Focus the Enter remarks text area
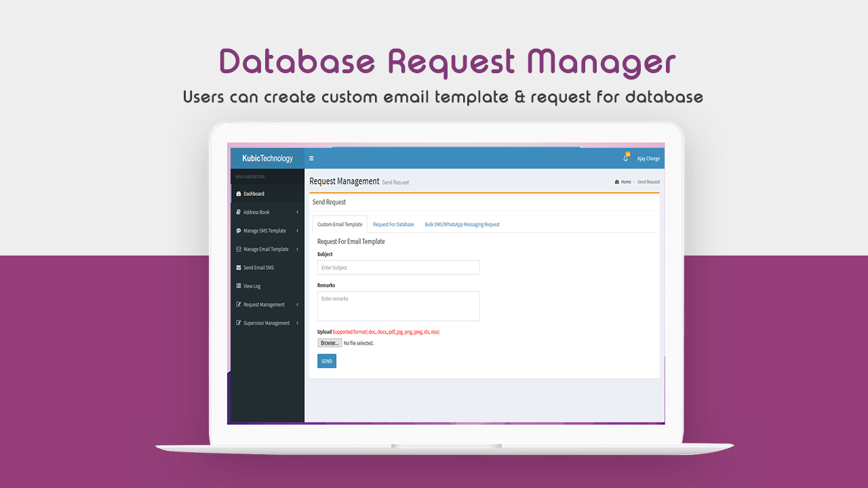Viewport: 868px width, 488px height. point(398,306)
